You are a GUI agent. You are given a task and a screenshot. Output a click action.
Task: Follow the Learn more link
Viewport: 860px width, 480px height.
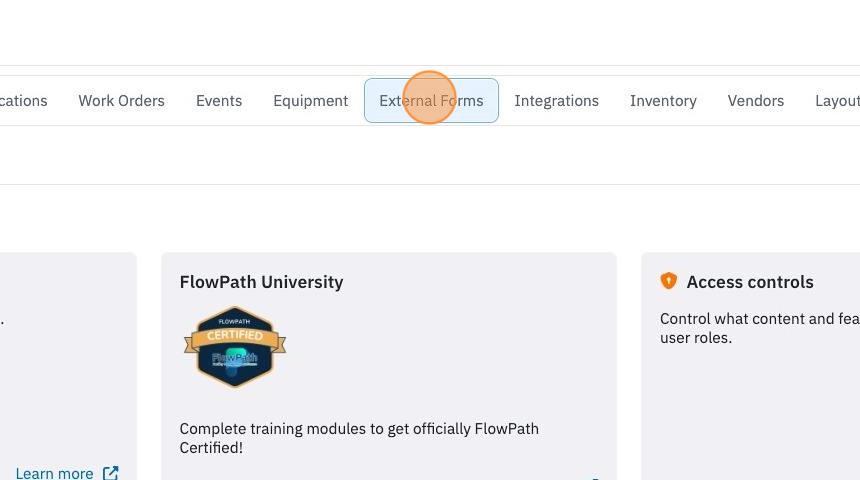[x=54, y=473]
